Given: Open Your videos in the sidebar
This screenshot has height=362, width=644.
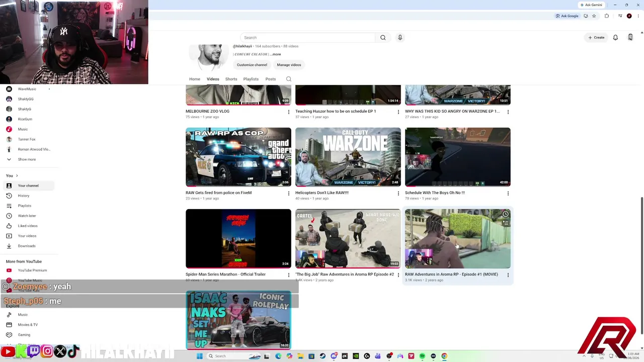Looking at the screenshot, I should pos(28,236).
